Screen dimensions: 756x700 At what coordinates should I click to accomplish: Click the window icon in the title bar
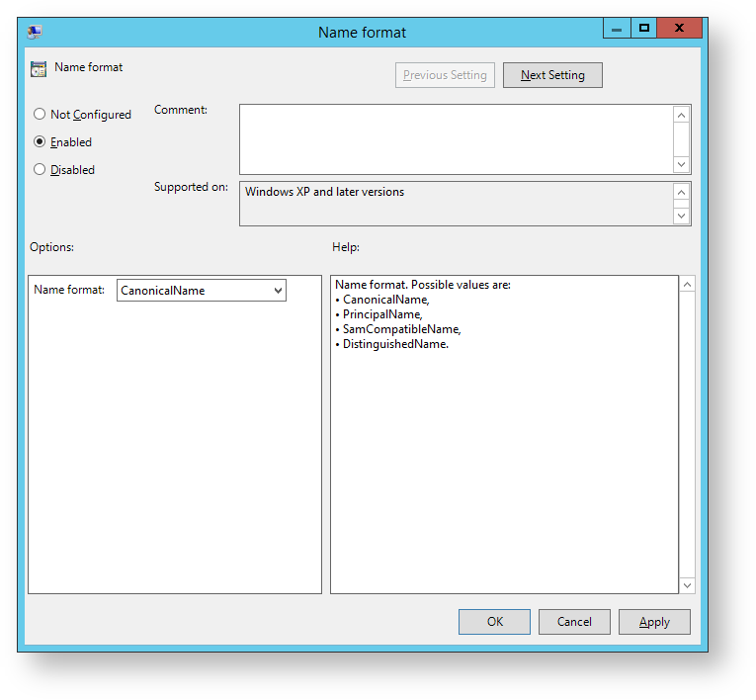tap(36, 32)
